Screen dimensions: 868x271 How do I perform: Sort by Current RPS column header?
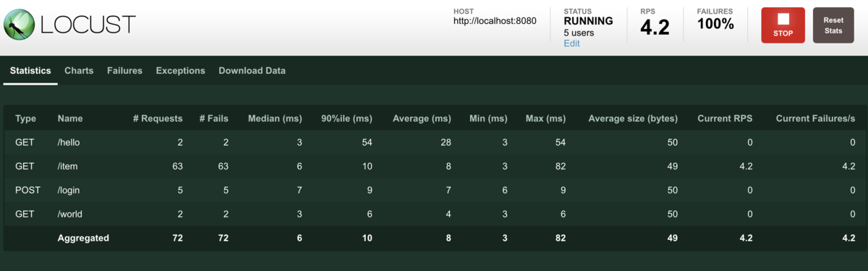coord(725,118)
